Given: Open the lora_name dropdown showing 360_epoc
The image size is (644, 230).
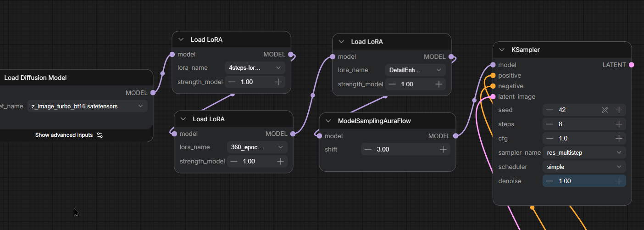Looking at the screenshot, I should point(257,147).
